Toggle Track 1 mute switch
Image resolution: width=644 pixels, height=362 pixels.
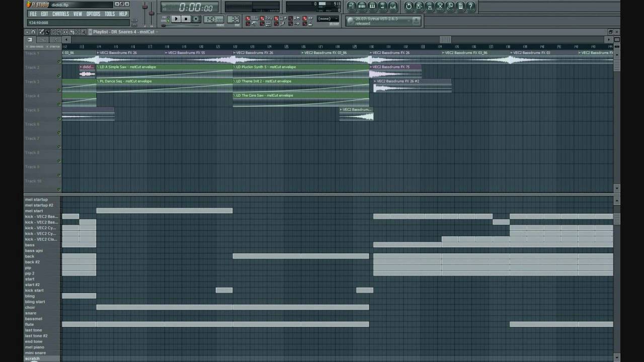59,62
